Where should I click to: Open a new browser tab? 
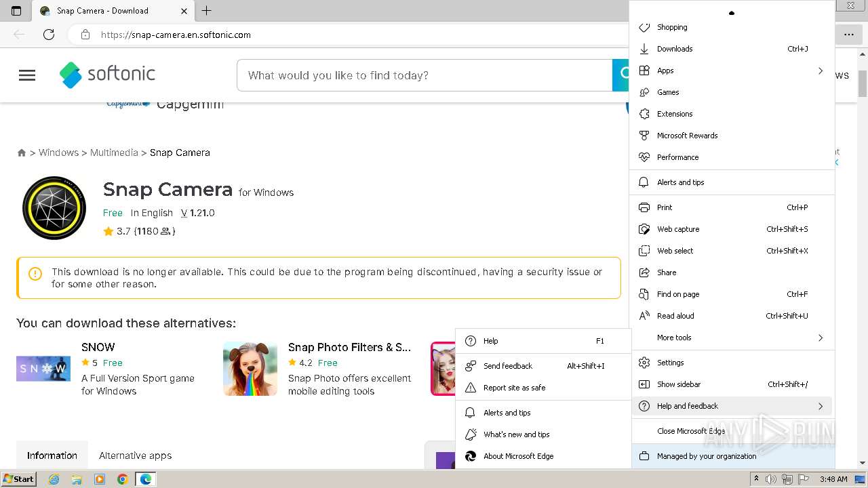pyautogui.click(x=207, y=10)
